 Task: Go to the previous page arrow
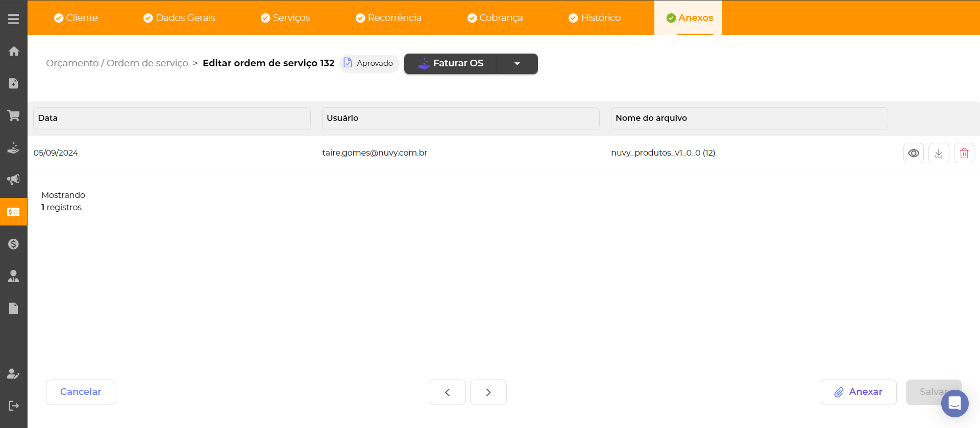point(447,392)
